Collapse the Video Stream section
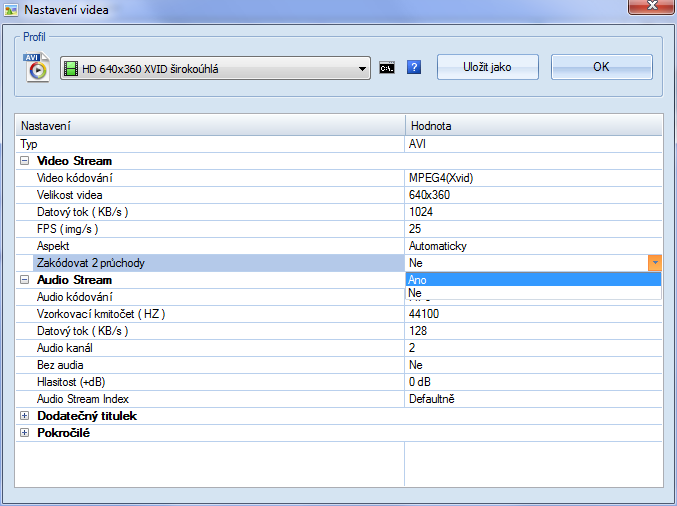Viewport: 677px width, 506px height. click(25, 161)
